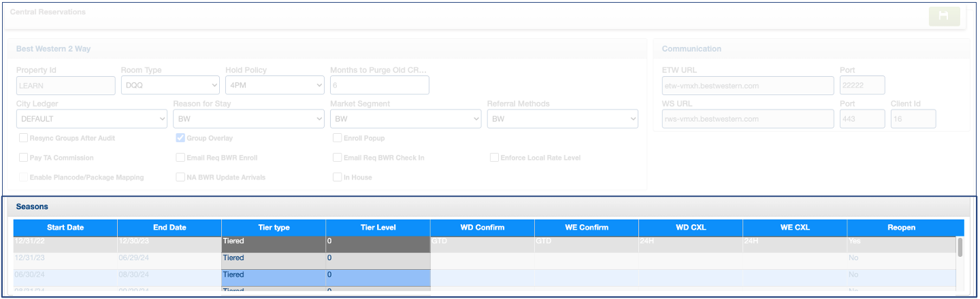Enable the Enroll Popup checkbox
The image size is (980, 299).
click(x=338, y=138)
